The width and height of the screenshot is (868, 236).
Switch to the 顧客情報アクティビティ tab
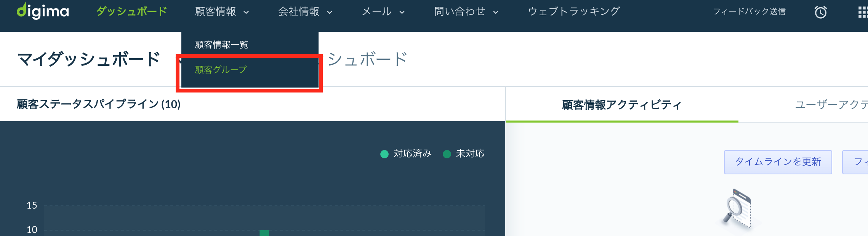pyautogui.click(x=622, y=105)
